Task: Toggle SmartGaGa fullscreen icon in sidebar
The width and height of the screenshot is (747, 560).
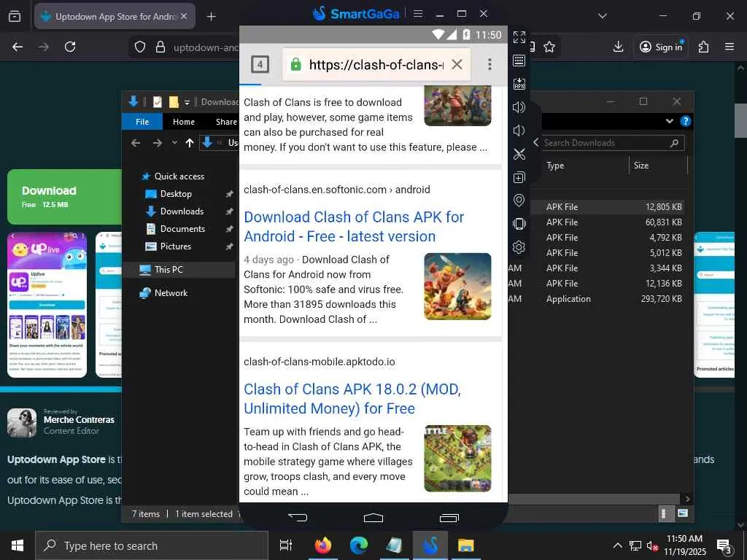Action: click(x=519, y=37)
